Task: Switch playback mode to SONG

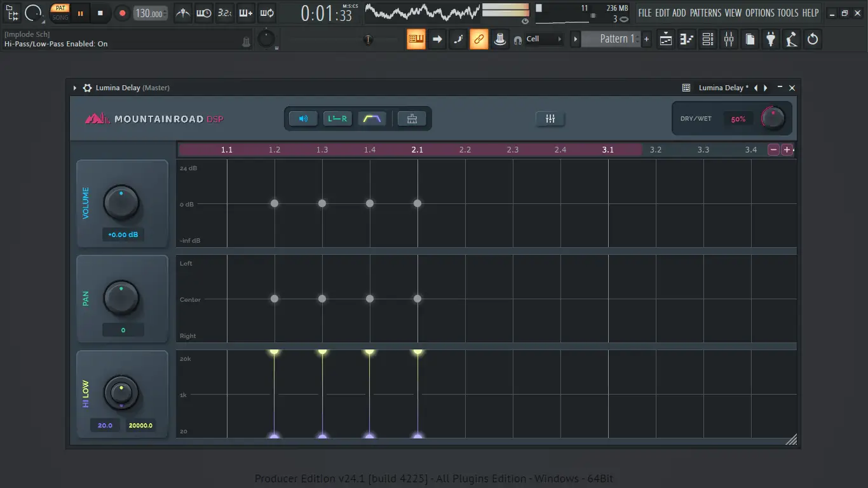Action: point(60,17)
